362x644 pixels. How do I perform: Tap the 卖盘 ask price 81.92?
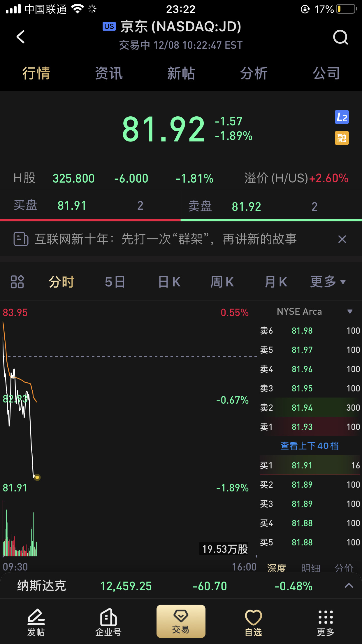click(246, 206)
